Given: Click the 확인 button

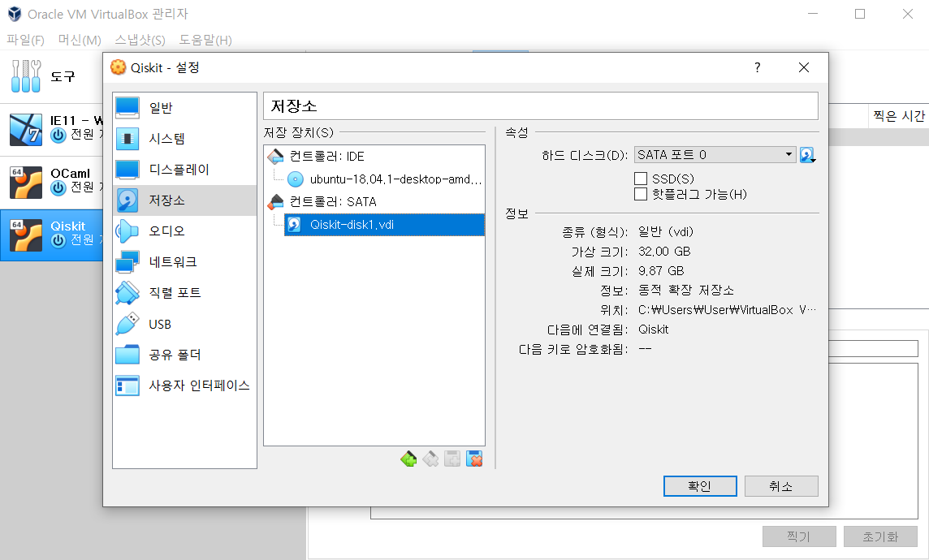Looking at the screenshot, I should (700, 486).
